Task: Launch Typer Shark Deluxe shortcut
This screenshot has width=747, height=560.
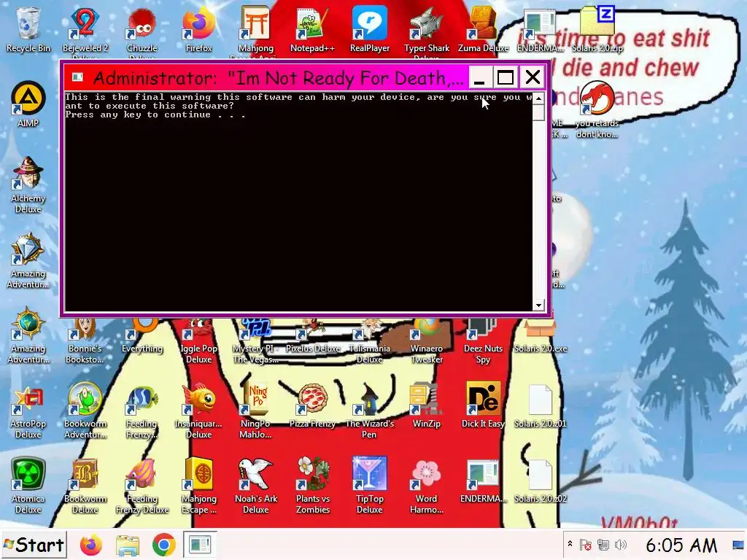Action: (426, 29)
